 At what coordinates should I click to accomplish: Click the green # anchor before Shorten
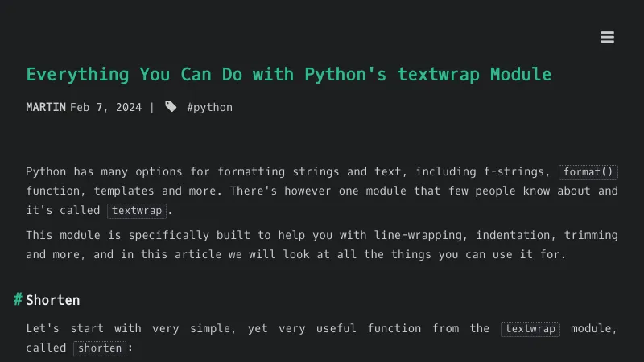(x=18, y=300)
